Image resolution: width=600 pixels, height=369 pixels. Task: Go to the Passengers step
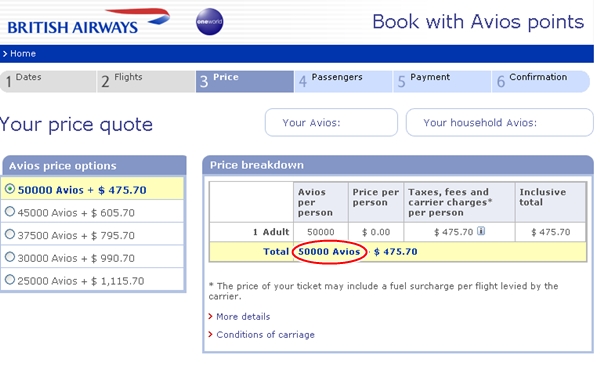coord(344,81)
